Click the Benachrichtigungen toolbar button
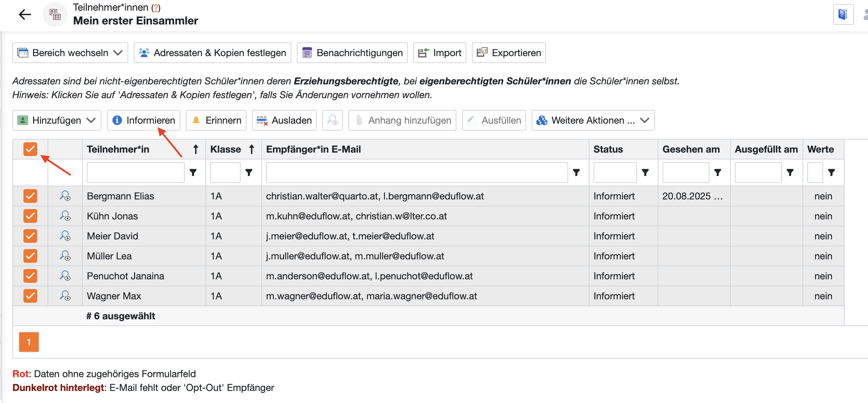 tap(352, 53)
